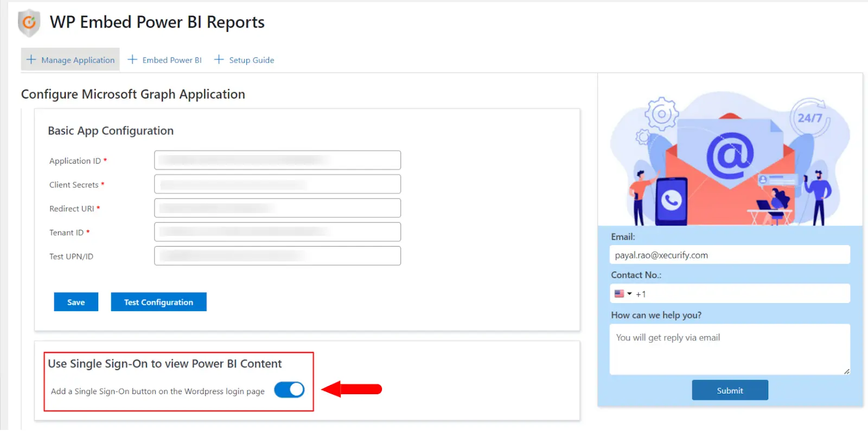Open the Manage Application tab

71,60
